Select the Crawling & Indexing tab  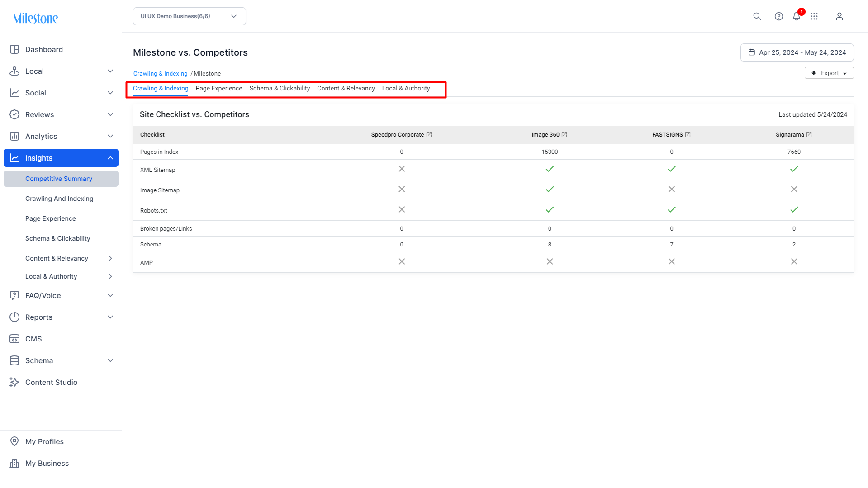click(x=161, y=89)
